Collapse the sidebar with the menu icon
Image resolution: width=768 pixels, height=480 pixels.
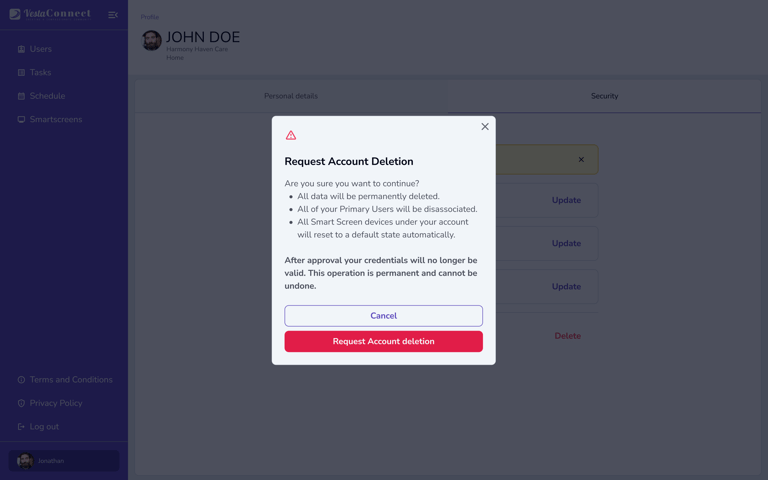click(x=113, y=15)
